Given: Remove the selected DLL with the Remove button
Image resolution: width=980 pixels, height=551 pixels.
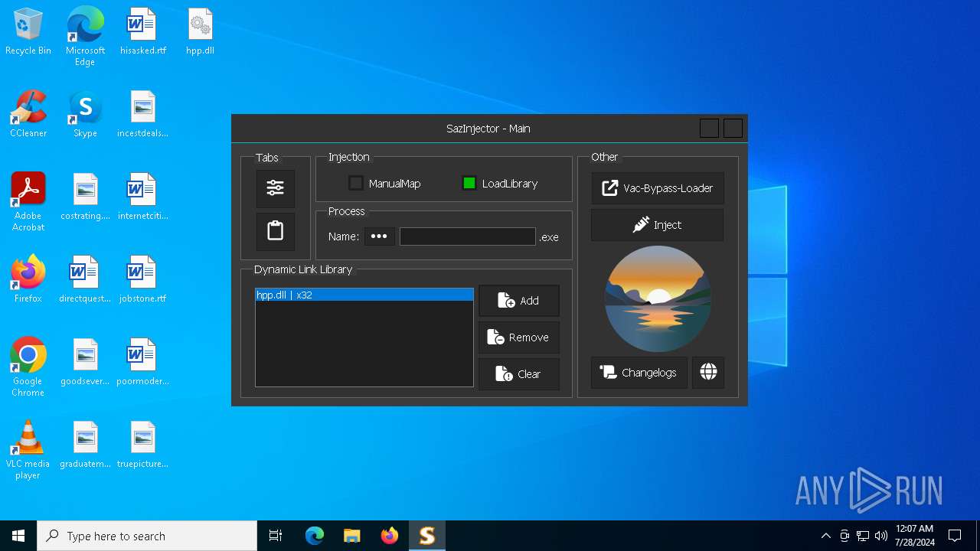Looking at the screenshot, I should pos(519,337).
